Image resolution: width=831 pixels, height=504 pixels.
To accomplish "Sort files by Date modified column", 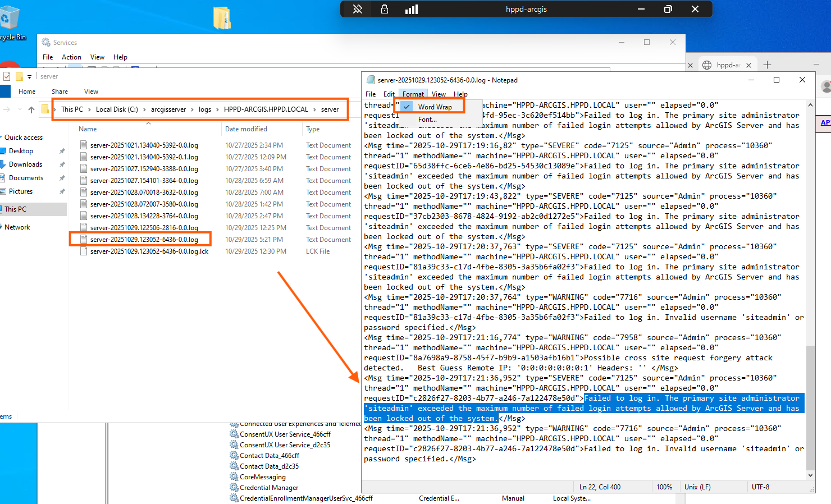I will coord(246,129).
